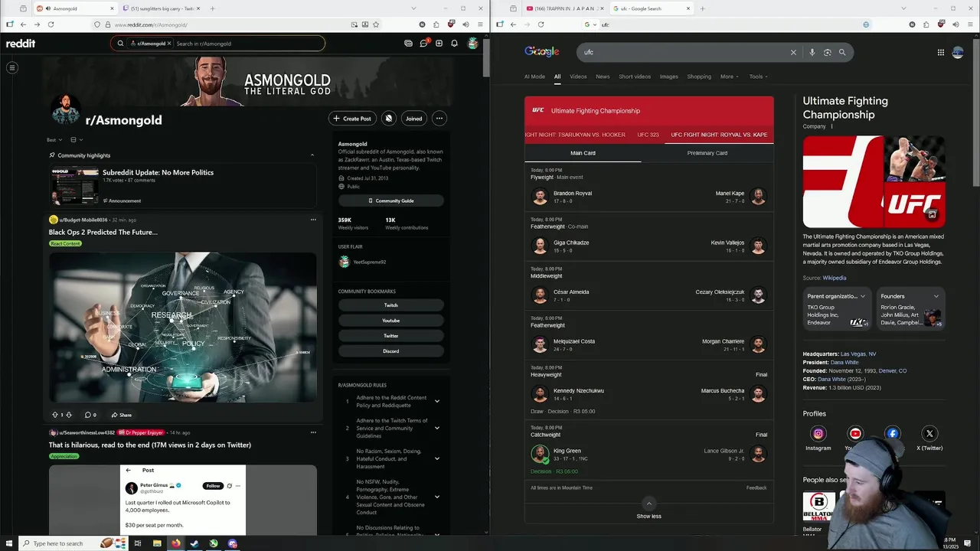Downvote the Black Ops 2 post
980x551 pixels.
(69, 415)
